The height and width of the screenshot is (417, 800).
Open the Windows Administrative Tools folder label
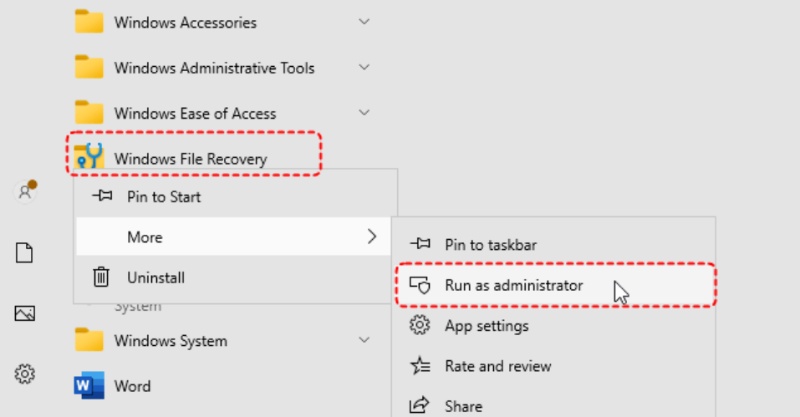[214, 68]
